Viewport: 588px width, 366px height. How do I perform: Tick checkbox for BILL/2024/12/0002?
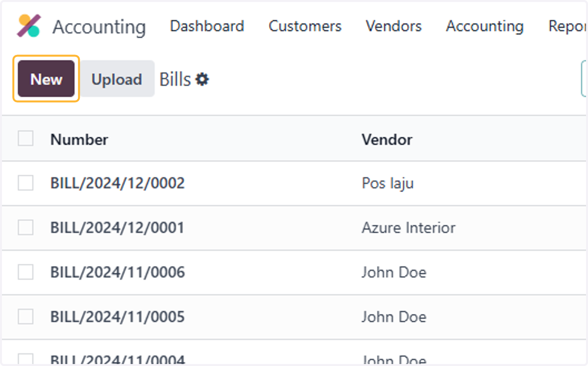[x=25, y=183]
